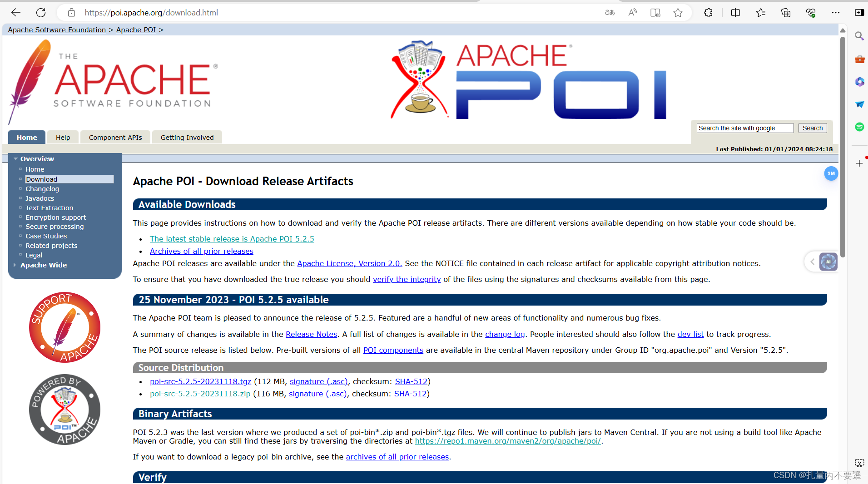Open Microsoft 365 sidebar icon
Viewport: 868px width, 484px height.
coord(859,82)
